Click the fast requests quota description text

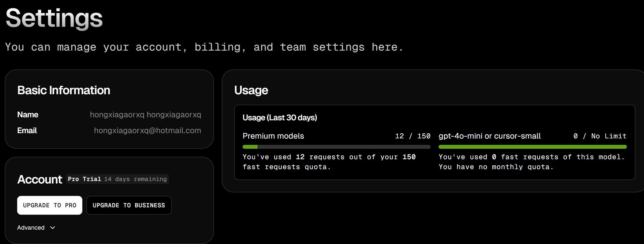click(x=329, y=162)
